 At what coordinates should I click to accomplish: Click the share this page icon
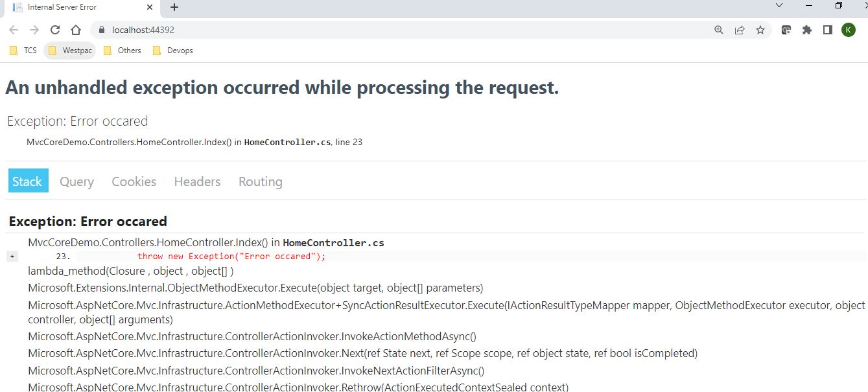[x=739, y=29]
